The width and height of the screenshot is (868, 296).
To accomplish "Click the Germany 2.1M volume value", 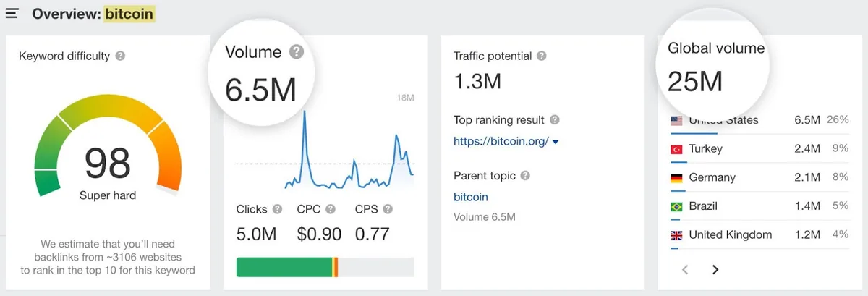I will click(807, 177).
